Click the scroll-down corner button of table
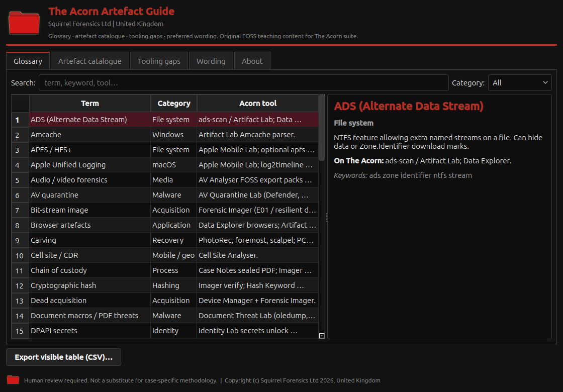This screenshot has width=563, height=392. point(322,336)
